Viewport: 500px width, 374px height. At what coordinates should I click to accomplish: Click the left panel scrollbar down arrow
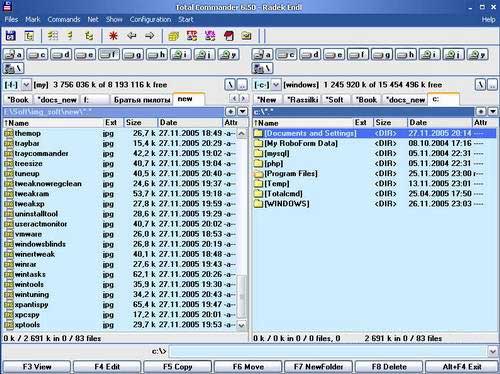pyautogui.click(x=242, y=325)
